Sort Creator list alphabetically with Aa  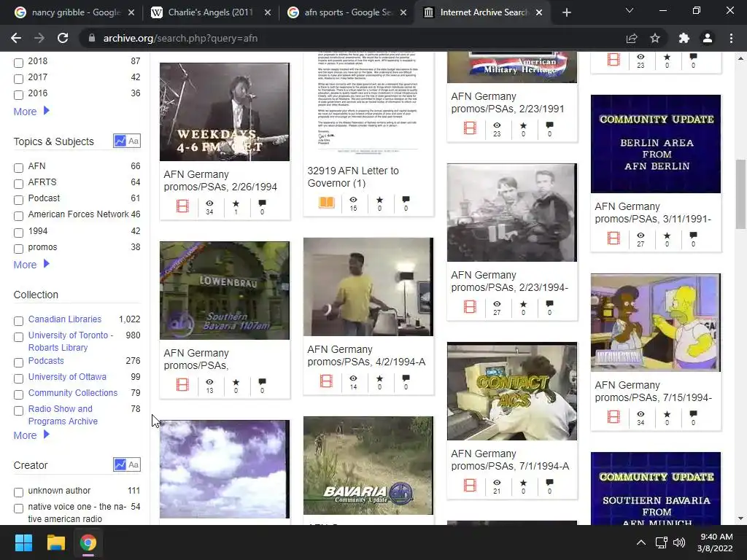tap(134, 464)
